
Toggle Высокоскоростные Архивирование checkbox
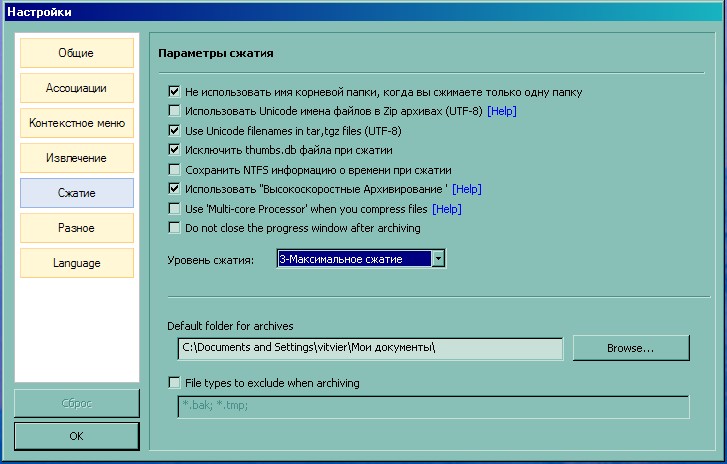point(174,189)
